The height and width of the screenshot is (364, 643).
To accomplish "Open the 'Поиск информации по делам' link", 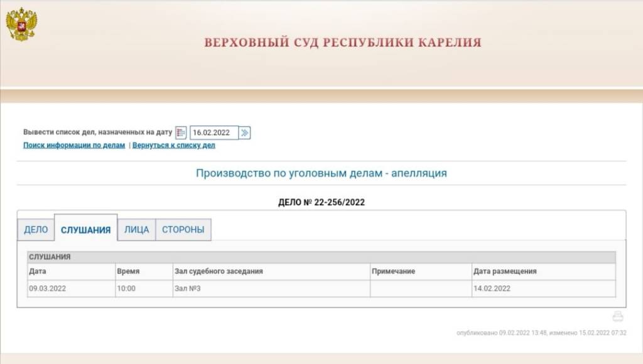I will point(74,145).
